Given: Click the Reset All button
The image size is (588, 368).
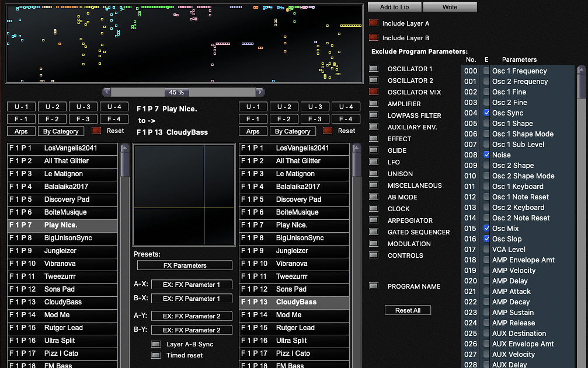Looking at the screenshot, I should point(408,310).
